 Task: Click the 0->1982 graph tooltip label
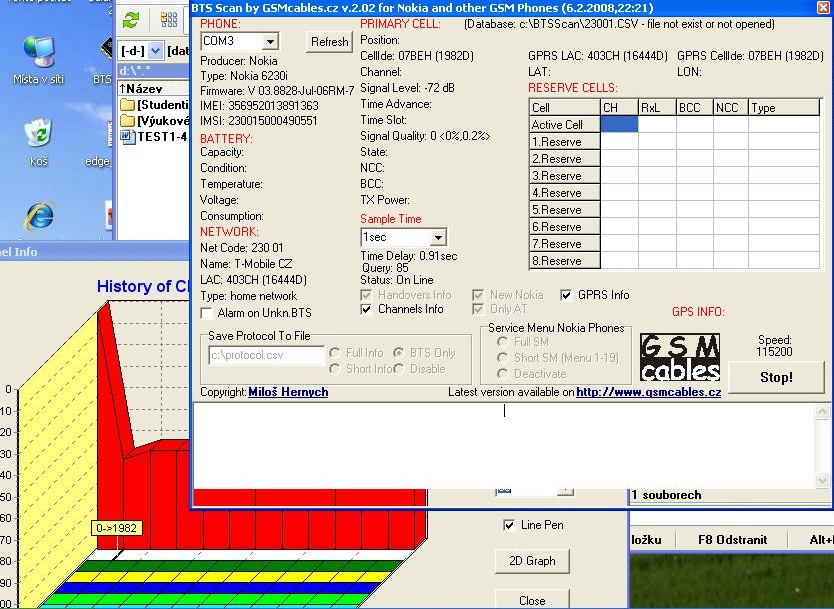117,528
